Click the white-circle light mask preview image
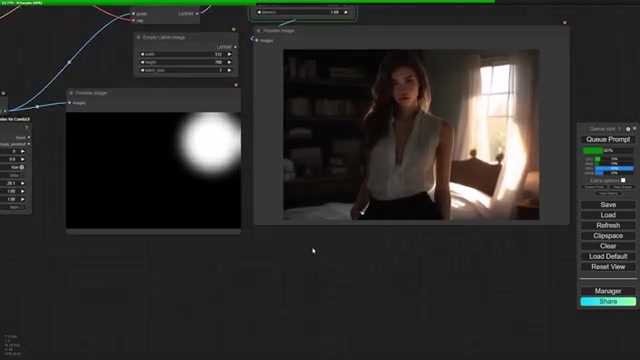This screenshot has width=640, height=360. point(153,170)
